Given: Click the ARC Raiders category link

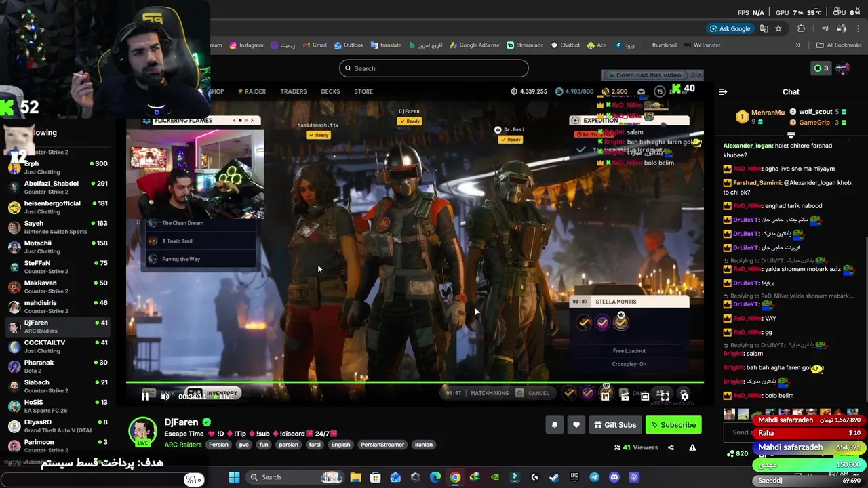Looking at the screenshot, I should pos(182,445).
